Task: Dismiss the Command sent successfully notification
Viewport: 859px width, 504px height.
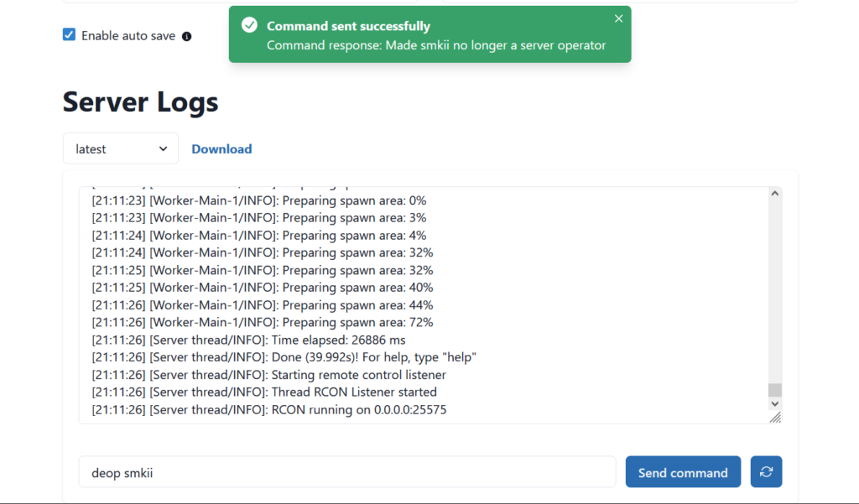Action: point(618,18)
